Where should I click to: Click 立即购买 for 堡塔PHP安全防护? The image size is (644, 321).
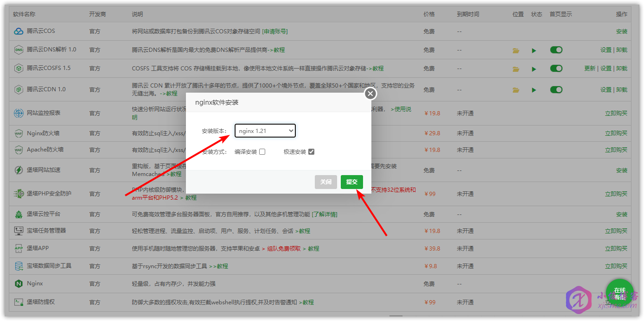(616, 194)
